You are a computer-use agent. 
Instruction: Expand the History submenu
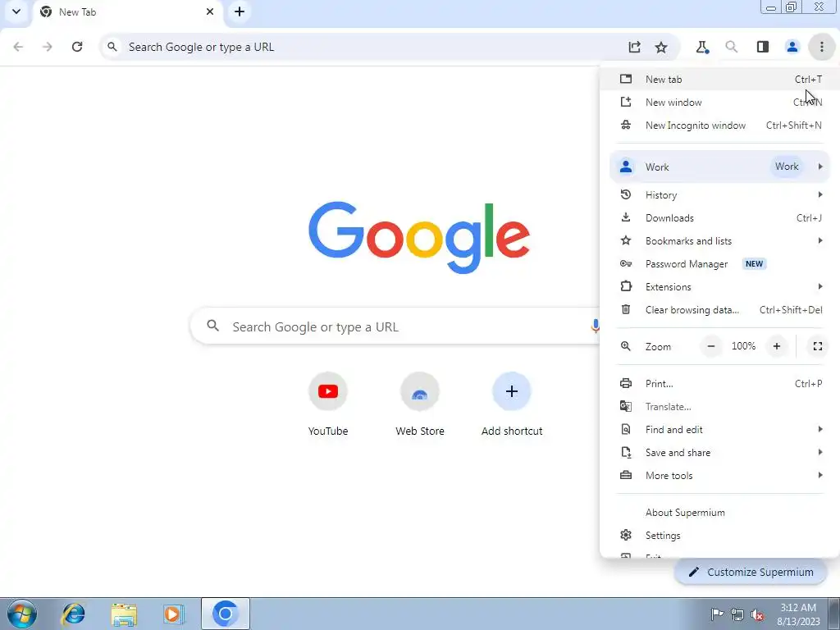coord(720,195)
